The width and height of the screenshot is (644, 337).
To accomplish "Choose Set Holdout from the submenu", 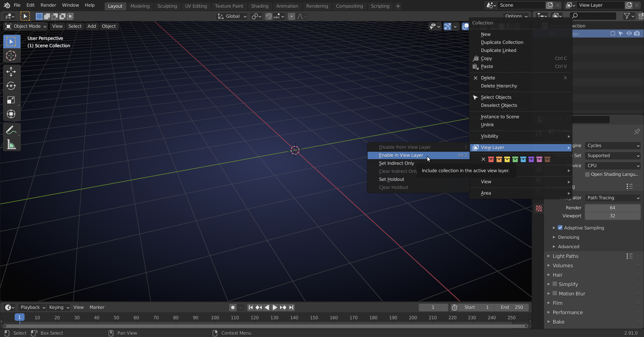I will tap(418, 180).
